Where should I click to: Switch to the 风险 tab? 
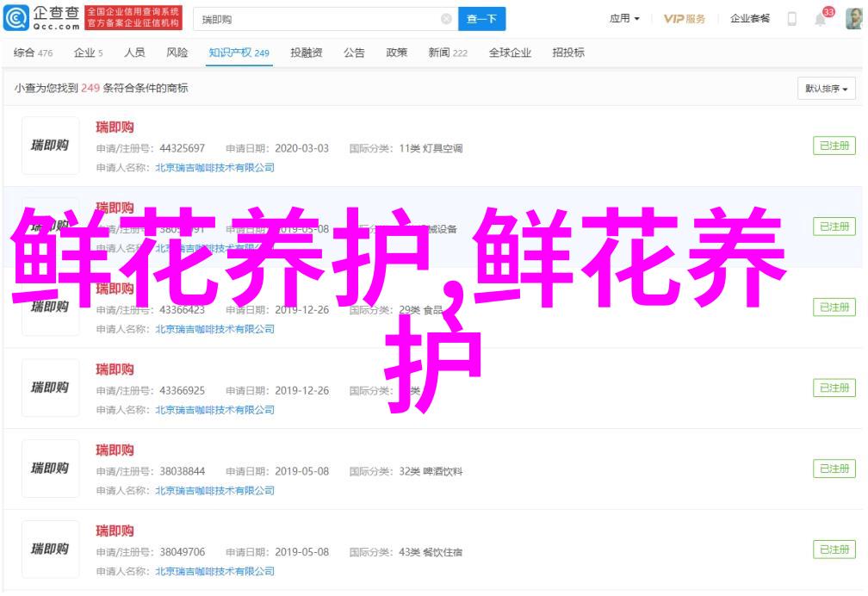(x=177, y=53)
